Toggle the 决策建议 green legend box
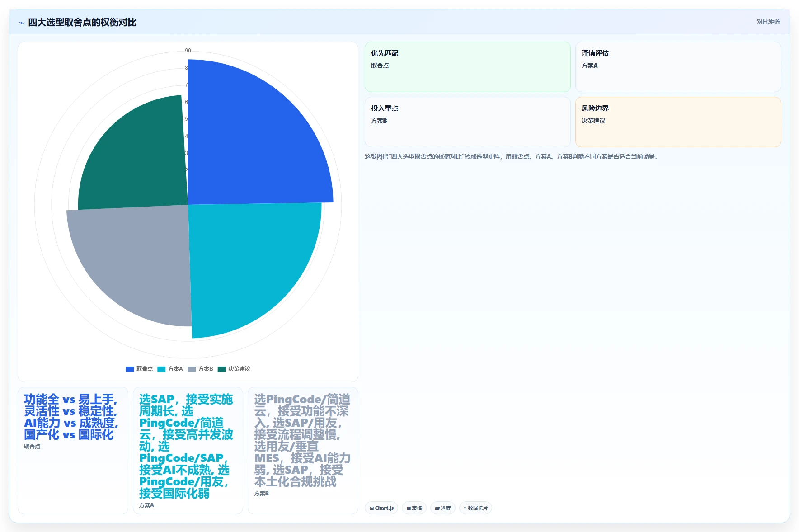Image resolution: width=799 pixels, height=532 pixels. (x=221, y=369)
